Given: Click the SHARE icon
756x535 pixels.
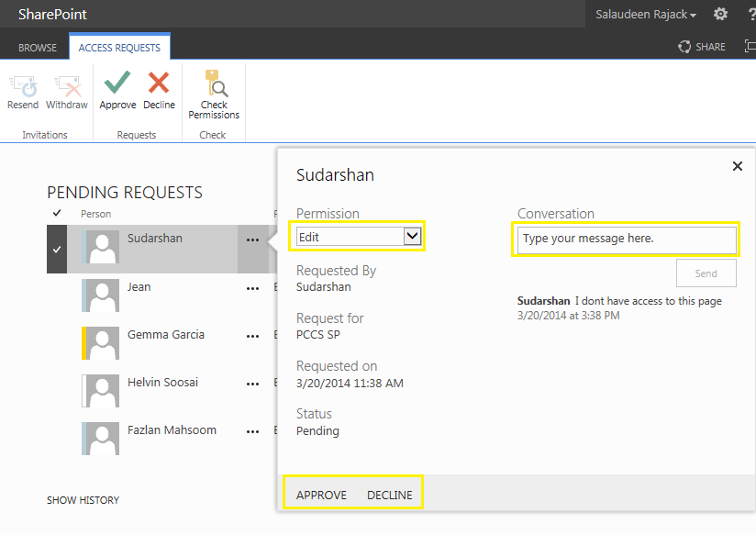Looking at the screenshot, I should coord(702,46).
